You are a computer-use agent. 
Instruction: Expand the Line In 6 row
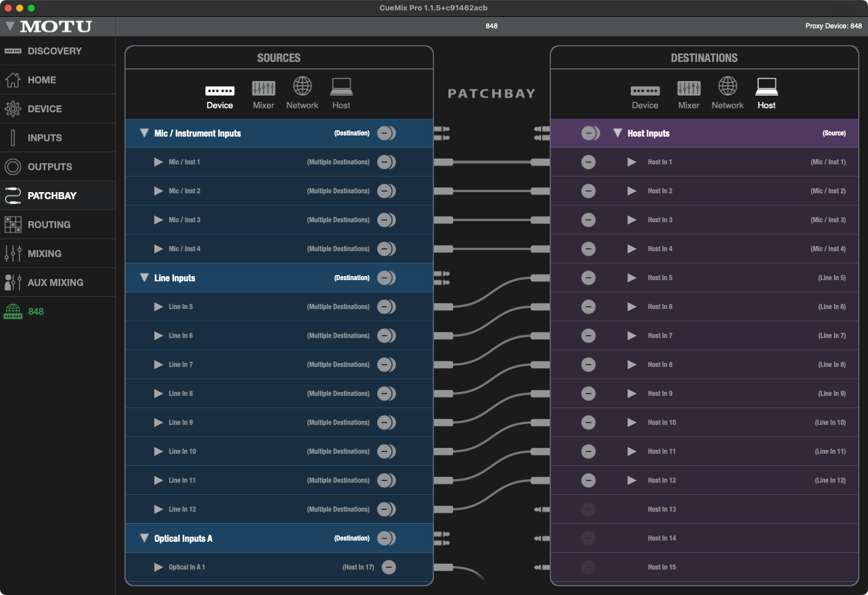158,336
